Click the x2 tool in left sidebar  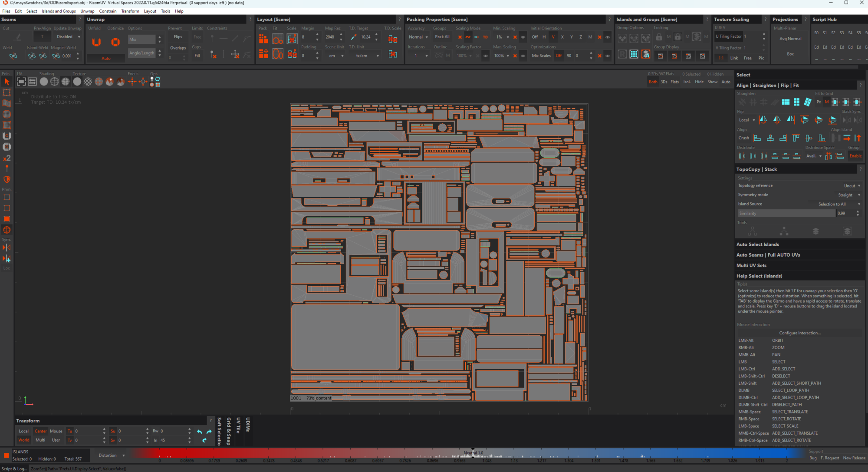[x=7, y=158]
